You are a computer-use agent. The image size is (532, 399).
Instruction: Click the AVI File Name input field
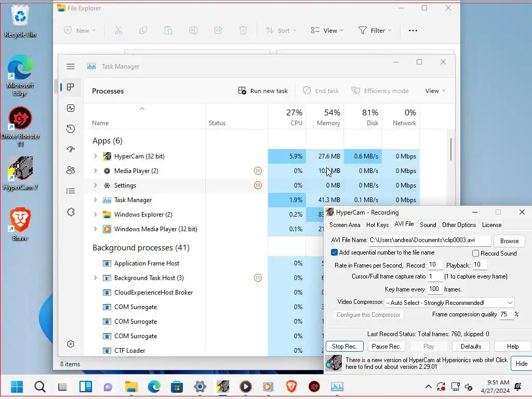coord(430,240)
